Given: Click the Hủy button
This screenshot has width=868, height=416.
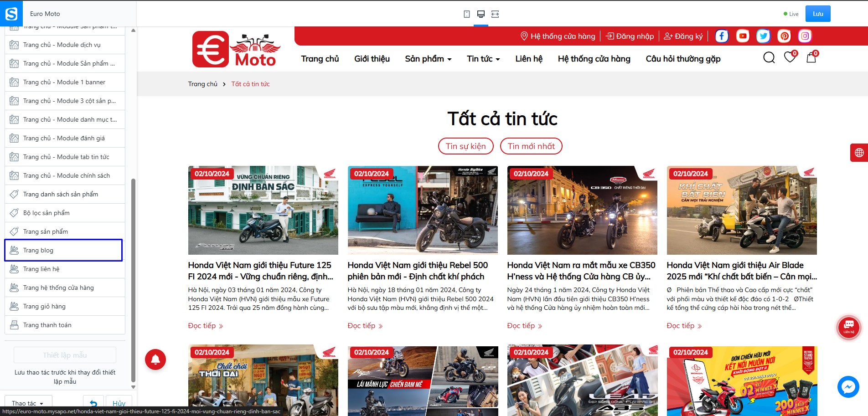Looking at the screenshot, I should [x=119, y=403].
